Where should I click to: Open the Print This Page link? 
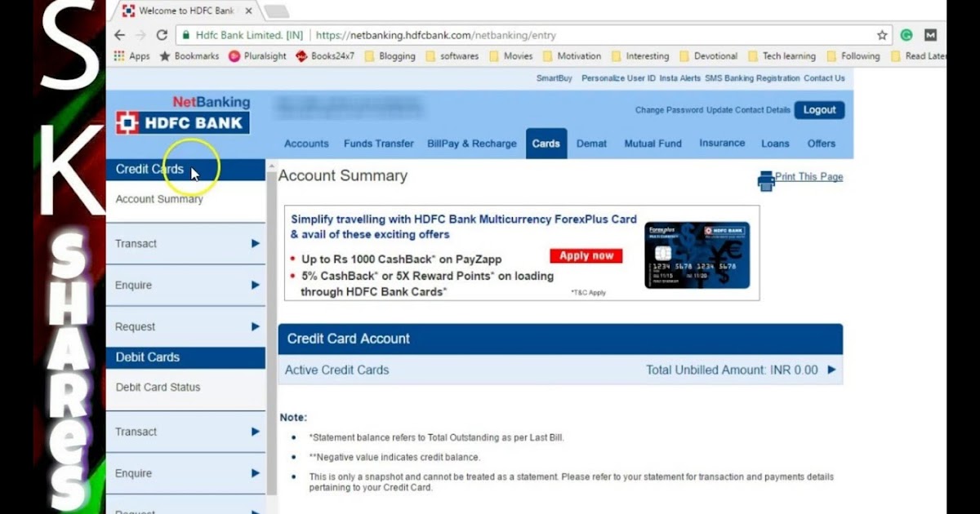coord(809,177)
